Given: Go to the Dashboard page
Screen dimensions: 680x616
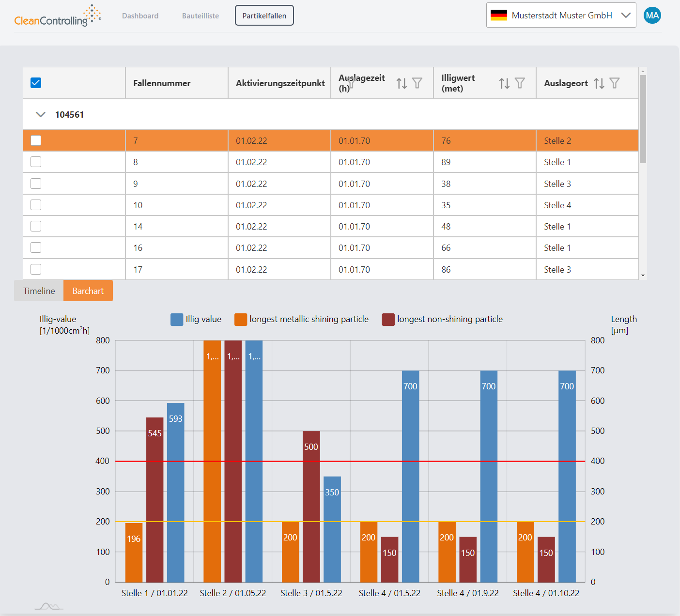Looking at the screenshot, I should [x=140, y=16].
